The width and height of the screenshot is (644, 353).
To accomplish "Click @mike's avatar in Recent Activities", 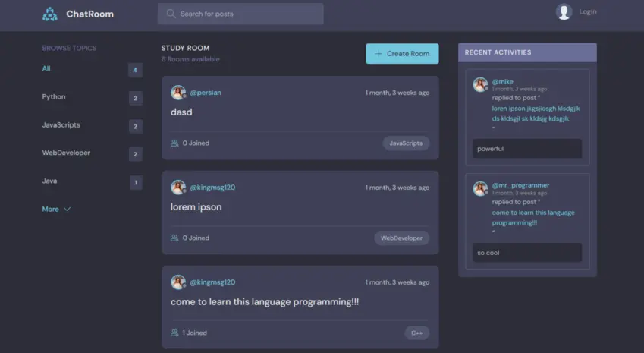I will click(480, 85).
